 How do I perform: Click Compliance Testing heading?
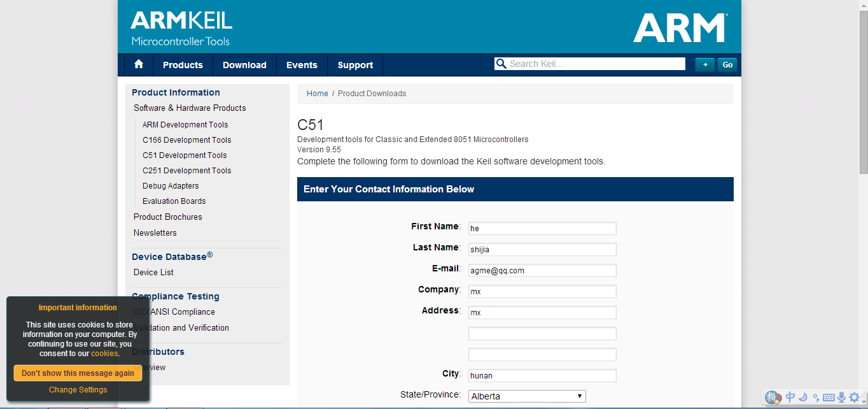(x=176, y=296)
